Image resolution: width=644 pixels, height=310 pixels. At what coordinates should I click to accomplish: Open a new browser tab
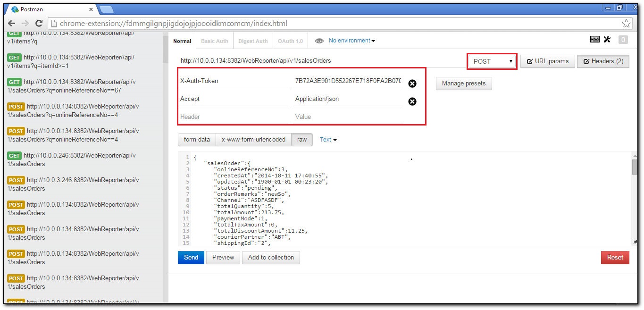coord(107,9)
